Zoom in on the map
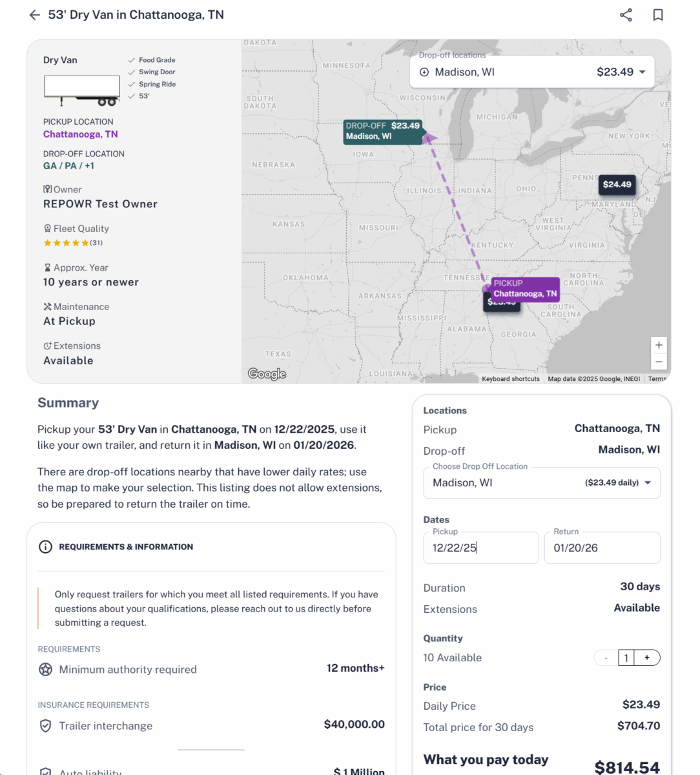The image size is (700, 775). tap(659, 345)
